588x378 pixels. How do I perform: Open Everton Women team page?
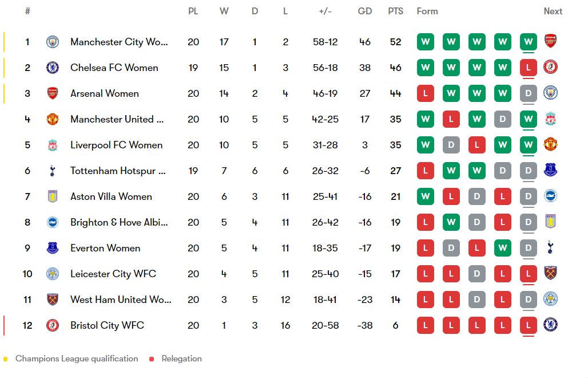tap(105, 248)
